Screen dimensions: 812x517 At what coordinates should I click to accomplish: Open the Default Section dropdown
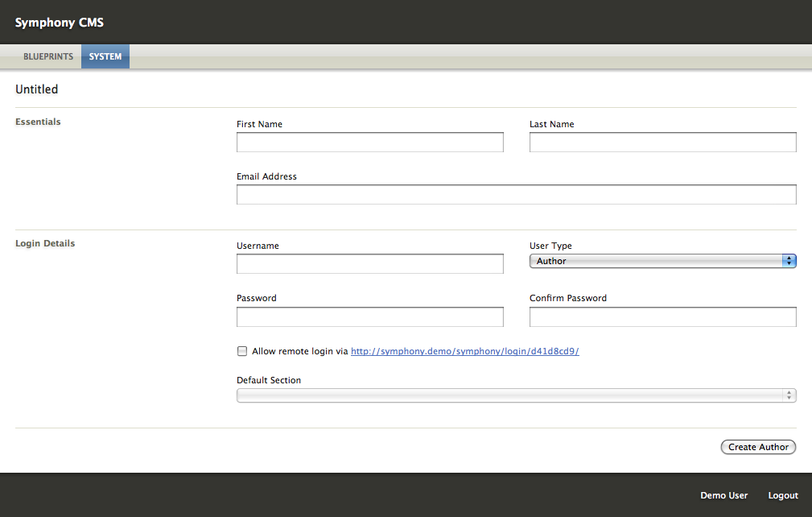516,395
